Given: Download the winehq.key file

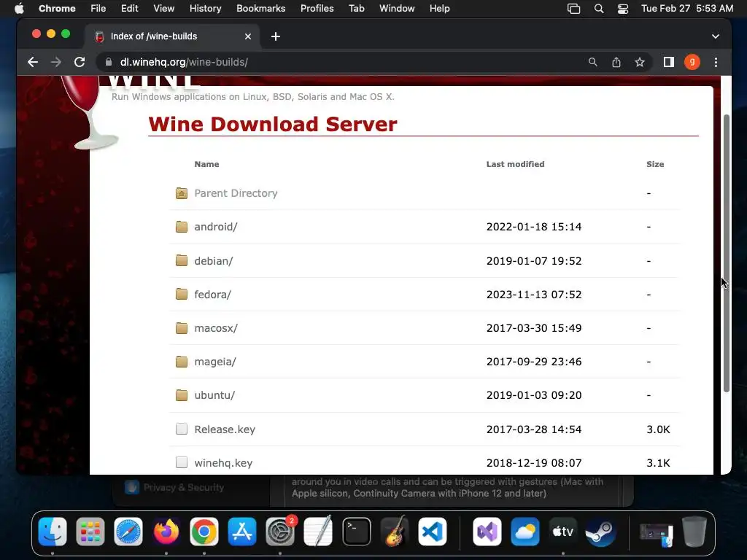Looking at the screenshot, I should (223, 463).
